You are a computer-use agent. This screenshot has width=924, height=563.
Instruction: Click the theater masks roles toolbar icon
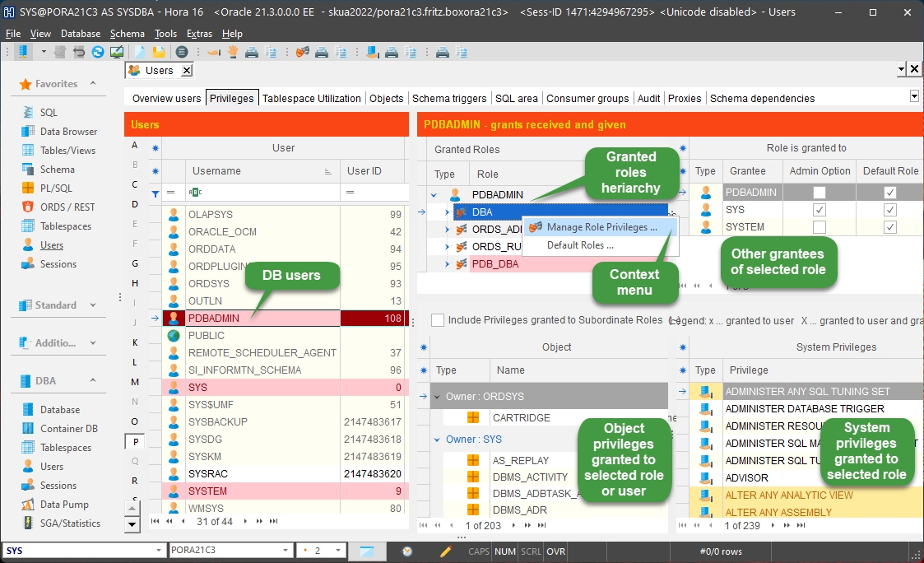pos(302,52)
